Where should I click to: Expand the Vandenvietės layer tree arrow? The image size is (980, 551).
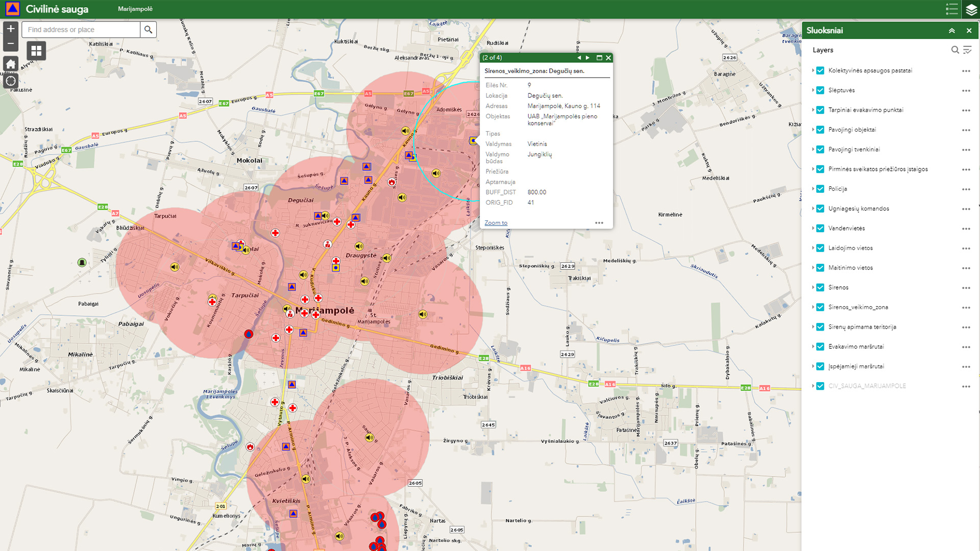(813, 228)
